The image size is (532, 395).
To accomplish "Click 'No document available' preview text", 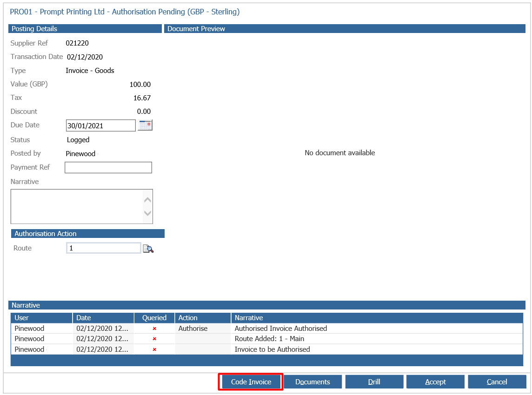I will click(x=339, y=153).
